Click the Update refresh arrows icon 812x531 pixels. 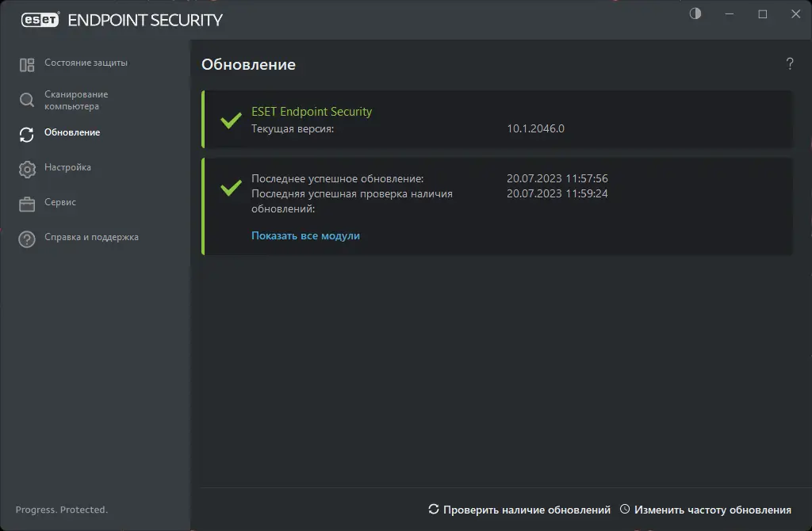[27, 134]
